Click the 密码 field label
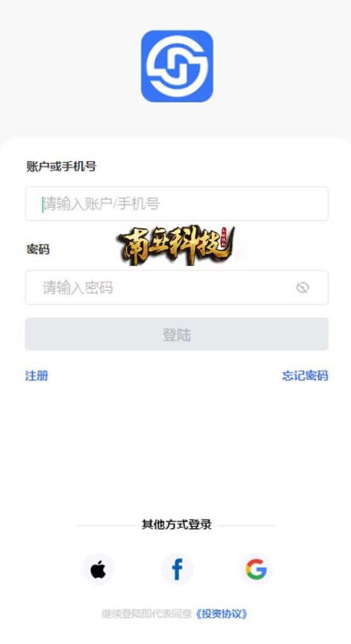This screenshot has width=351, height=644. 38,249
